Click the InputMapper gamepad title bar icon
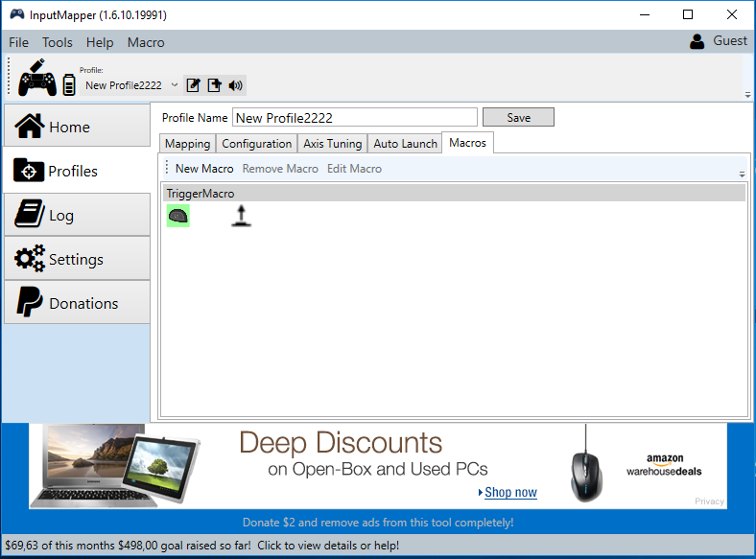 (x=17, y=14)
